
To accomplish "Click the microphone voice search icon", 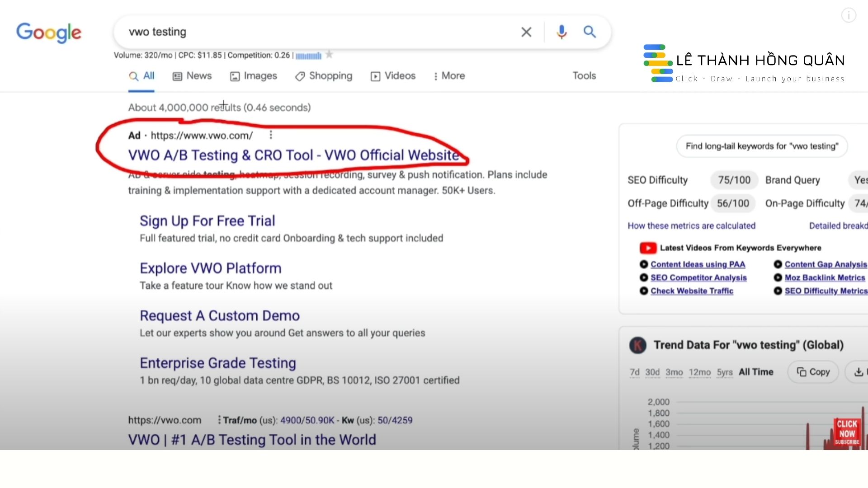I will [x=561, y=32].
